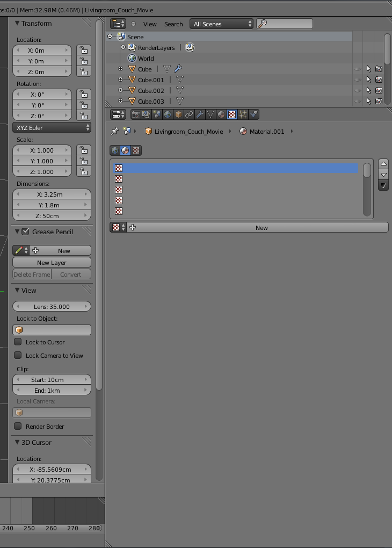Open the Scene properties tab
The width and height of the screenshot is (392, 548).
coord(157,114)
